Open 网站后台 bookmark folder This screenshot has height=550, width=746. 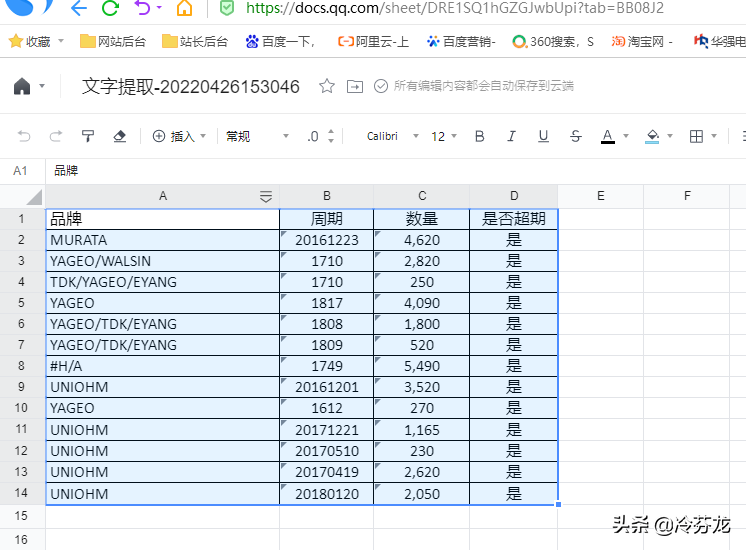(x=113, y=42)
